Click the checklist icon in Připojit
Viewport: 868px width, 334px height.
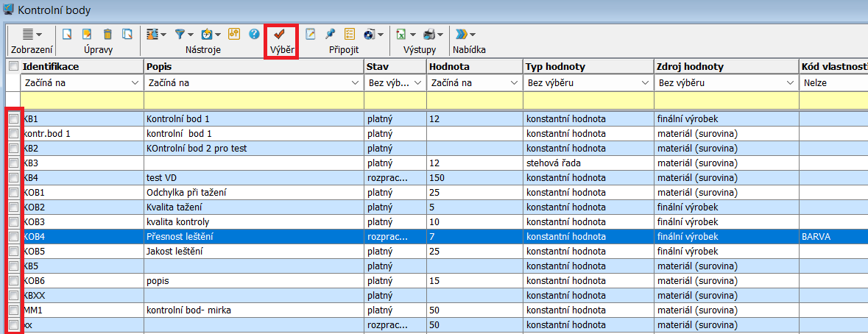pyautogui.click(x=350, y=34)
